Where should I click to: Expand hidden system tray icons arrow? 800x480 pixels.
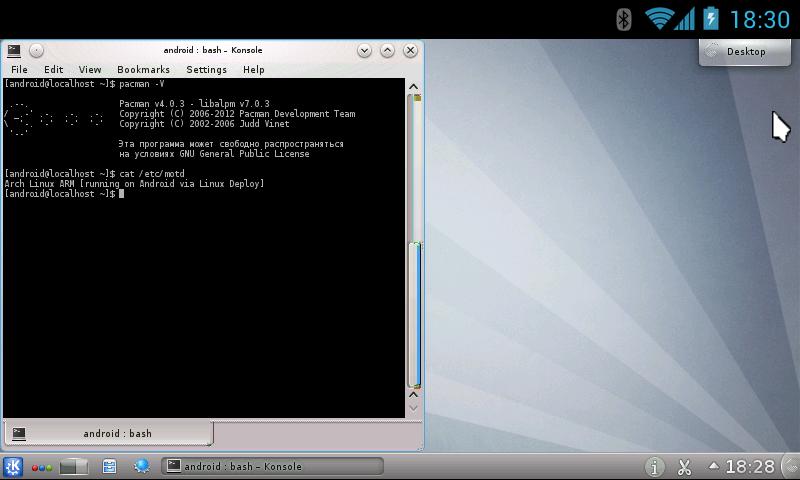(x=713, y=467)
